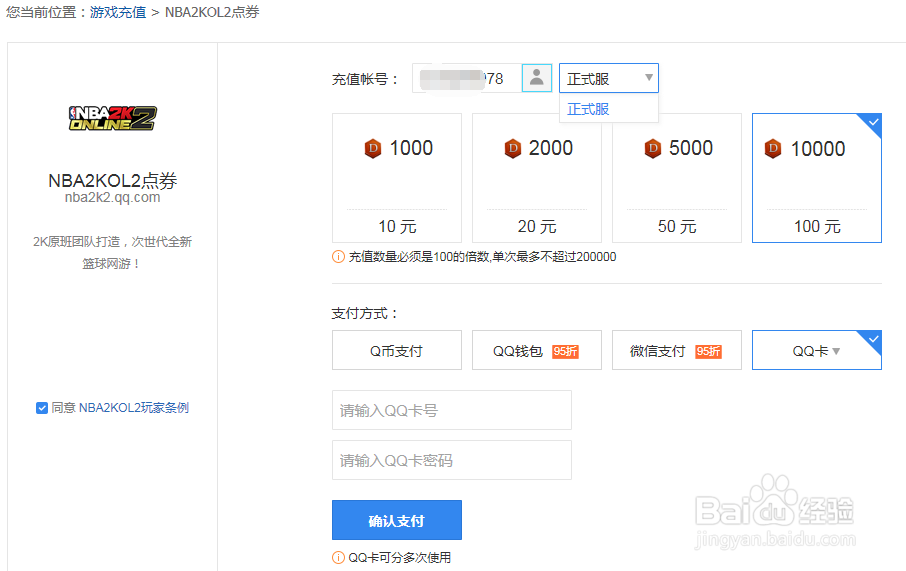The image size is (906, 571).
Task: Choose Q币支付 payment method
Action: pos(397,350)
